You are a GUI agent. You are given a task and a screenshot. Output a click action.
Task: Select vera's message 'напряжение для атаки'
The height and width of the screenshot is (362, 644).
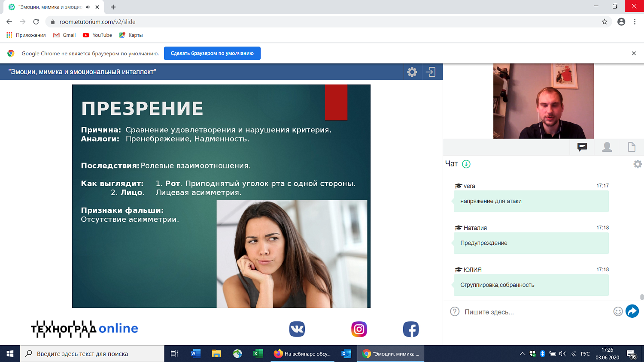point(531,201)
